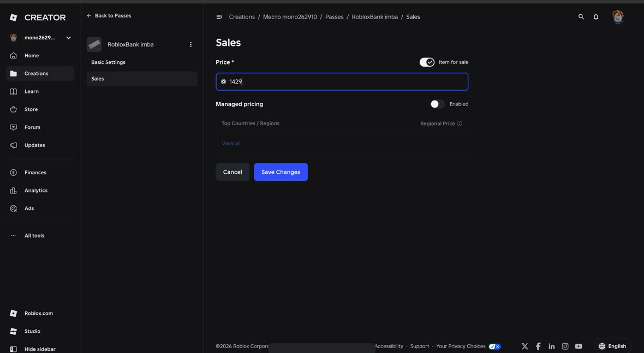Open the YouTube footer icon
644x353 pixels.
pos(579,346)
